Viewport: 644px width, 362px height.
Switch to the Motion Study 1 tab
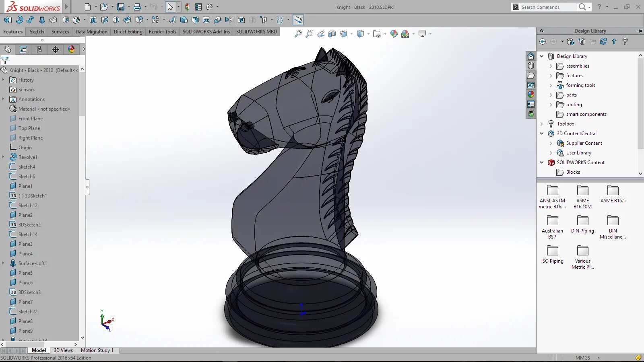pyautogui.click(x=97, y=350)
